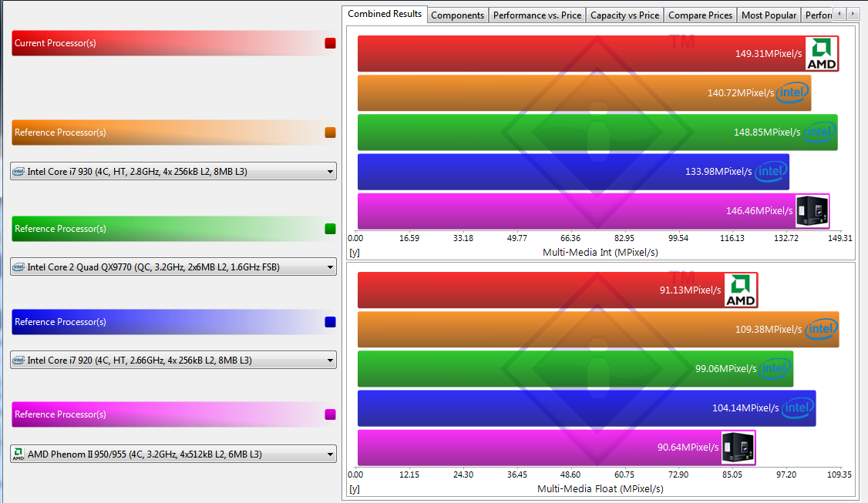Screen dimensions: 868x503
Task: Toggle the orange Reference Processor(s) color box
Action: click(330, 132)
